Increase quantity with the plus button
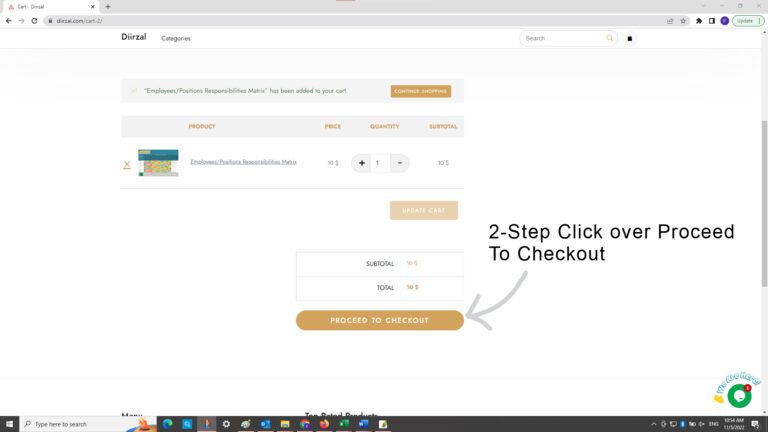 click(361, 163)
